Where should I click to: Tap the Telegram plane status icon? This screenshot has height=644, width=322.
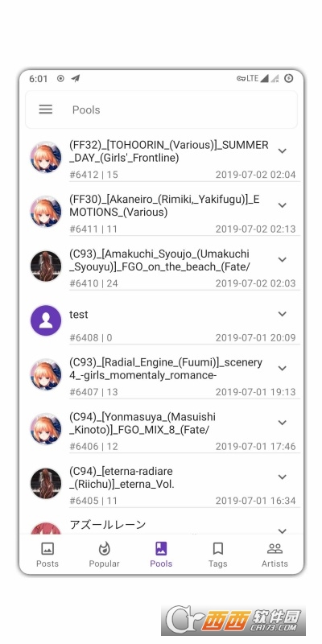pyautogui.click(x=75, y=78)
